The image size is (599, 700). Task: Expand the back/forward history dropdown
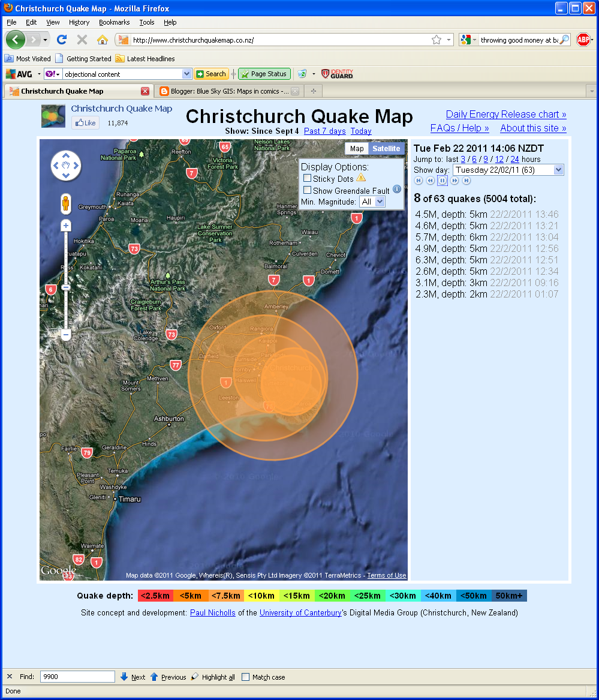45,40
